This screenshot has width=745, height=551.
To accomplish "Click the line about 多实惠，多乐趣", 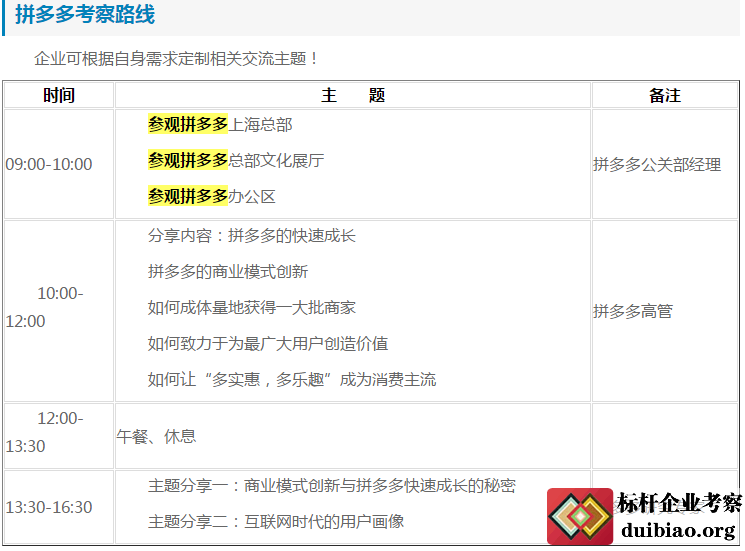I will (x=292, y=380).
